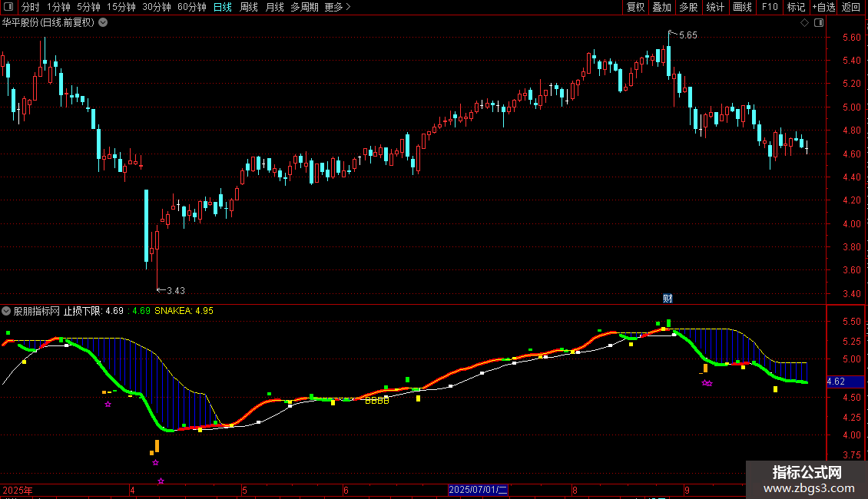This screenshot has height=499, width=868.
Task: Open the 多周期 multi-period view
Action: 304,7
